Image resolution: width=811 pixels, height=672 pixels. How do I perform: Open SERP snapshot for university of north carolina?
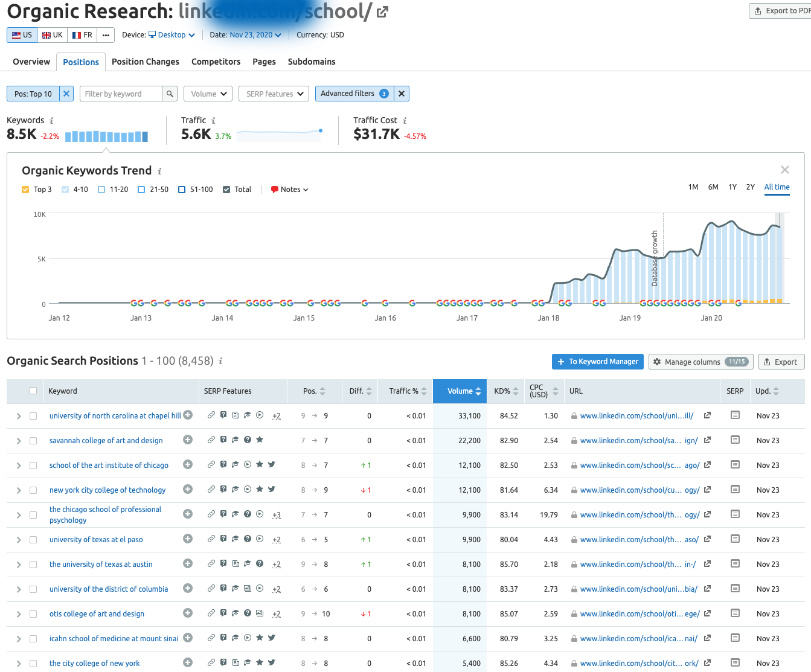tap(735, 415)
